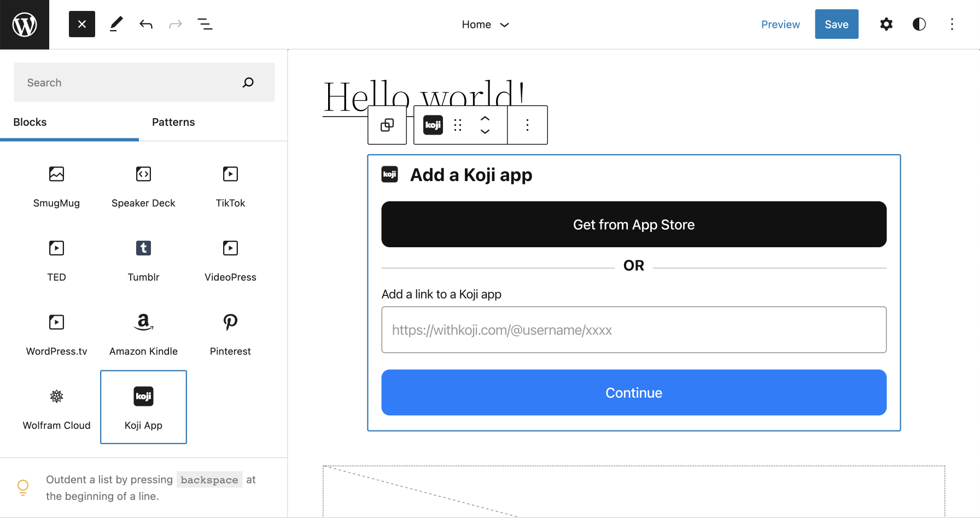980x518 pixels.
Task: Click the lightbulb tip icon
Action: coord(23,487)
